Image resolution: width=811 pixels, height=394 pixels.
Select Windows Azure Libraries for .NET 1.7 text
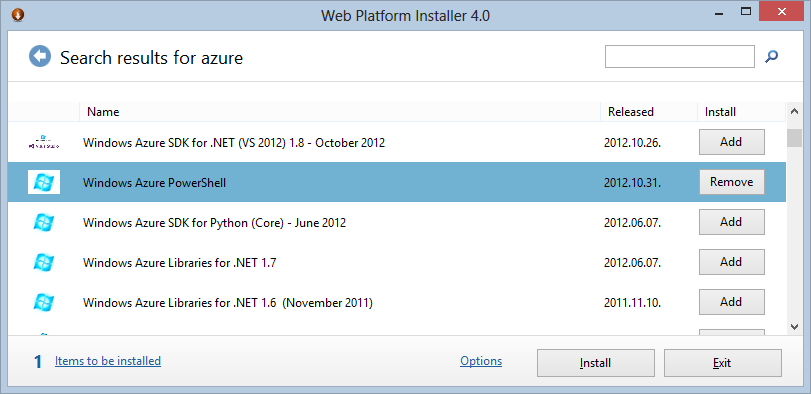click(179, 263)
